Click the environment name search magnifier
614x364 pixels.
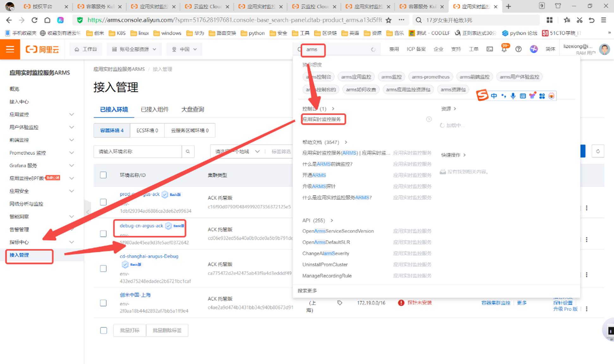(x=188, y=151)
